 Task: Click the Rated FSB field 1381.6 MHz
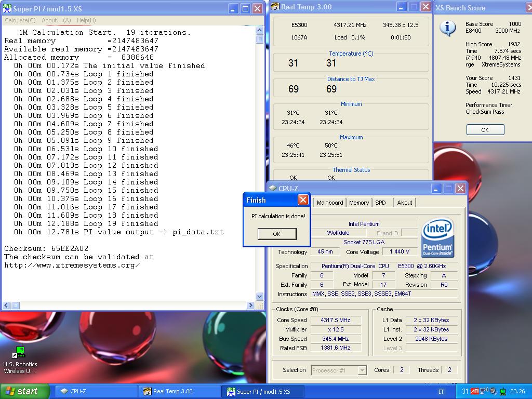tap(336, 348)
